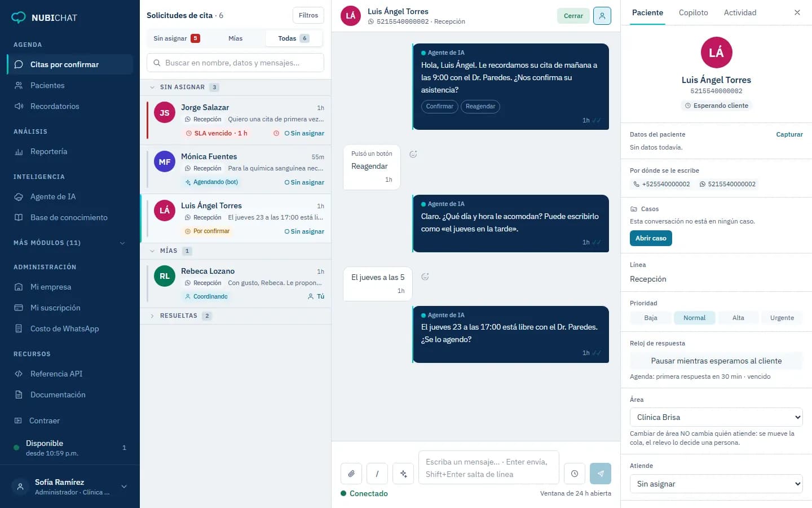
Task: Open the Filtros button
Action: coord(308,15)
